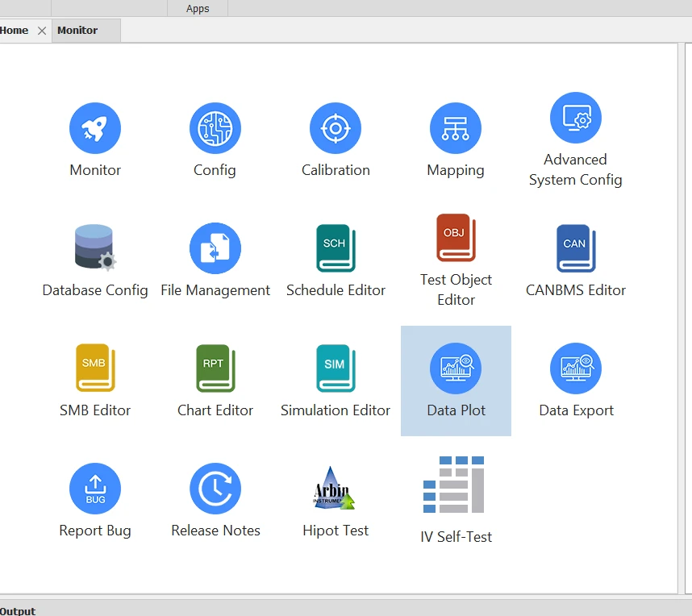Image resolution: width=692 pixels, height=616 pixels.
Task: Click the Mapping hierarchy icon
Action: tap(456, 128)
